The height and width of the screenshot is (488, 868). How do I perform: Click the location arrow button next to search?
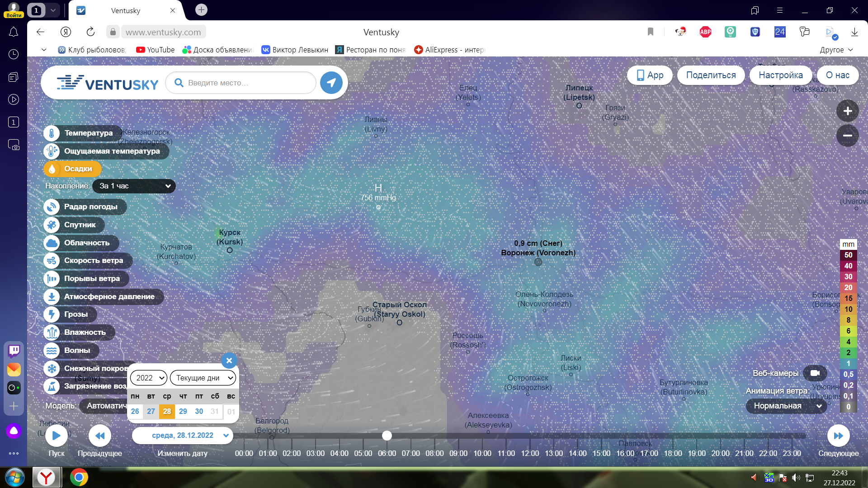click(x=331, y=83)
